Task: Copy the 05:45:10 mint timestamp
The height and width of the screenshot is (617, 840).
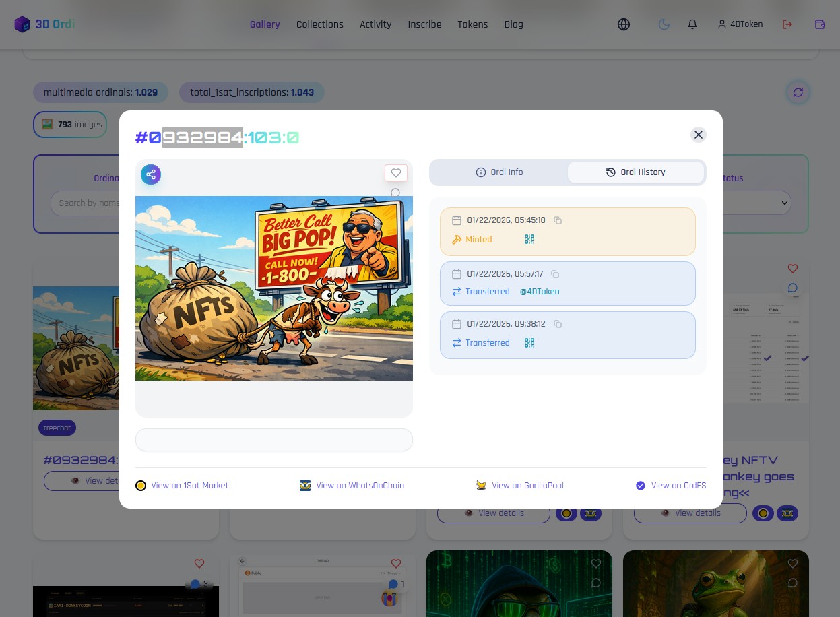Action: pos(558,220)
